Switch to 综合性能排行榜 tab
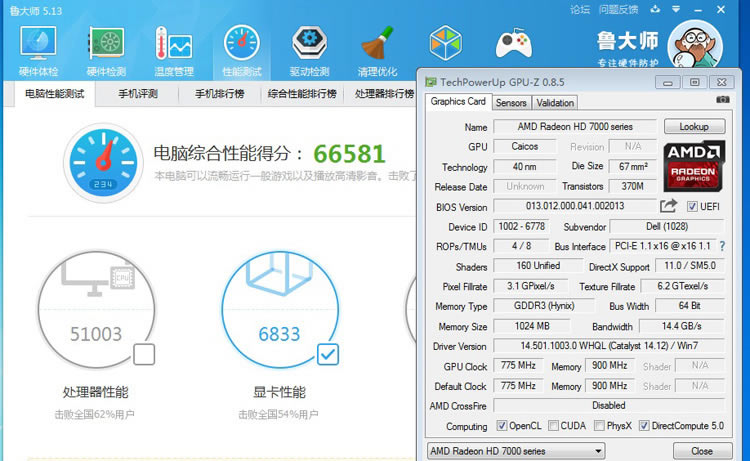The width and height of the screenshot is (750, 461). (x=302, y=94)
